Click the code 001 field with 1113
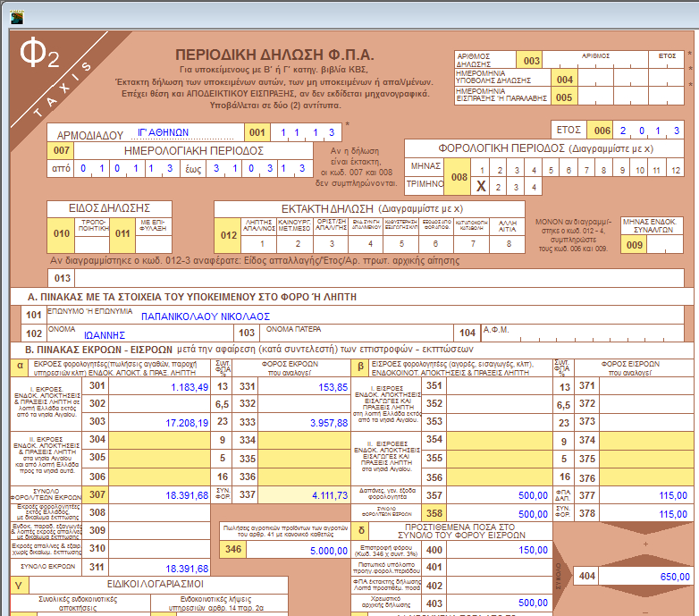Viewport: 699px width, 616px height. (306, 132)
